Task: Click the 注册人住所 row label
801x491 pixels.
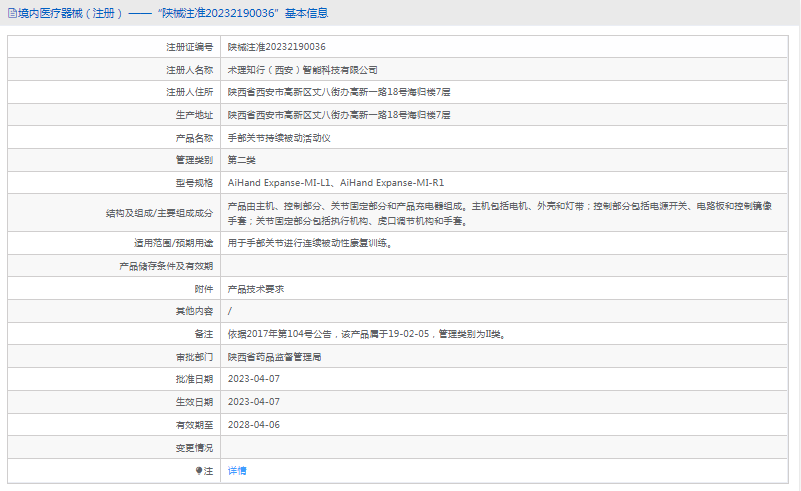Action: click(190, 92)
